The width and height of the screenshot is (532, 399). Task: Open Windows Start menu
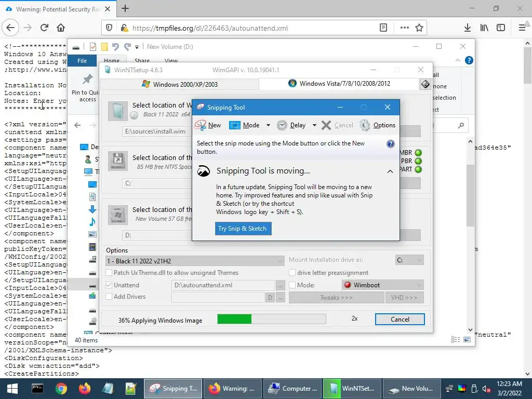point(12,389)
